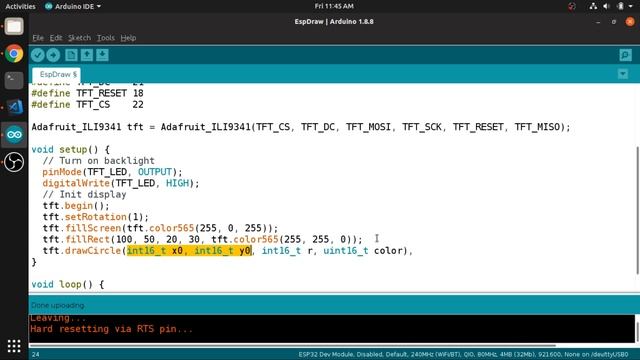The width and height of the screenshot is (640, 360).
Task: Click the 'void setup() {' line
Action: pos(71,149)
